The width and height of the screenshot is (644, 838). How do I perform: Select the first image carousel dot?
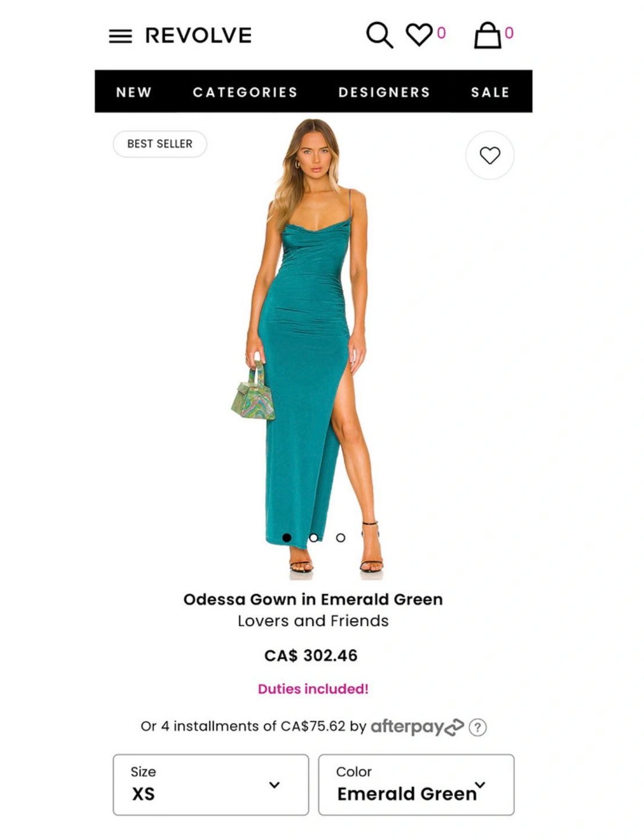click(x=286, y=538)
